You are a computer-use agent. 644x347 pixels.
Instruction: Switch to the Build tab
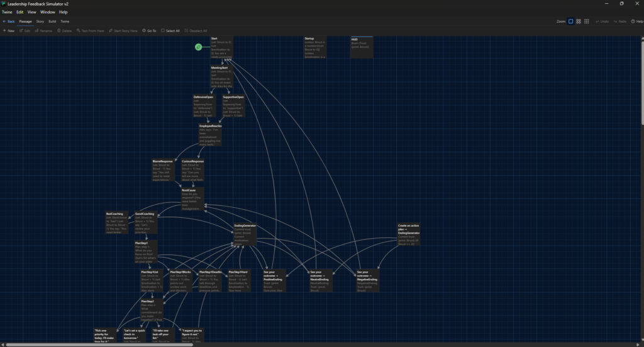[52, 21]
